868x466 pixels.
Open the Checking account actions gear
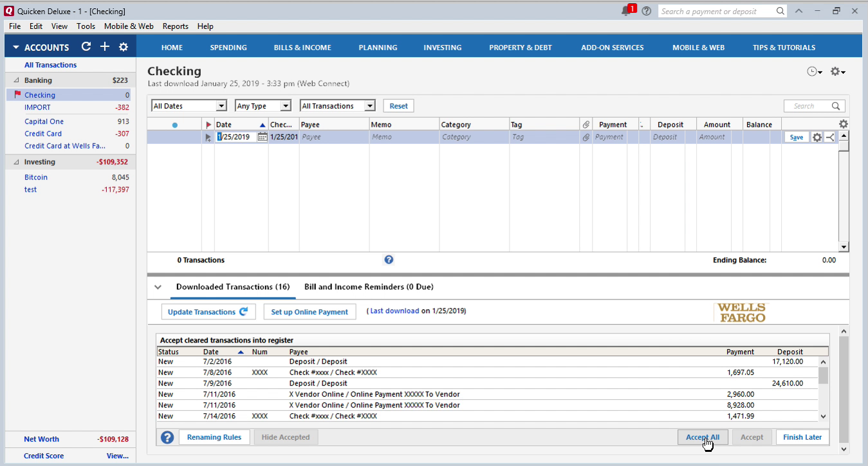coord(838,72)
